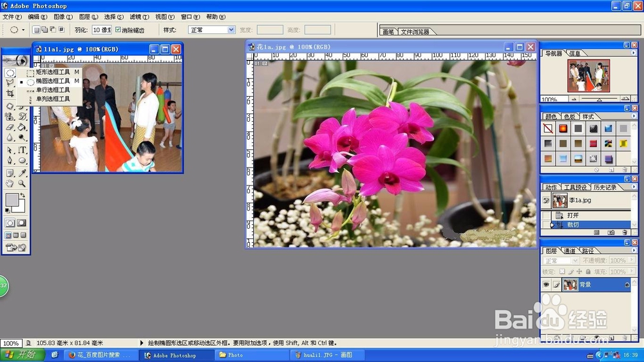
Task: Open the tool preset picker dropdown arrow
Action: click(23, 30)
